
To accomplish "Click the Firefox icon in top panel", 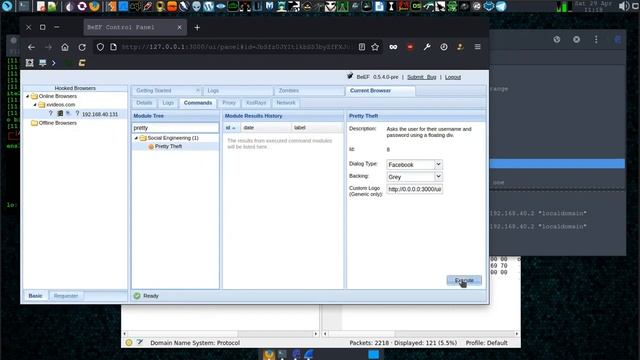I will pos(94,6).
